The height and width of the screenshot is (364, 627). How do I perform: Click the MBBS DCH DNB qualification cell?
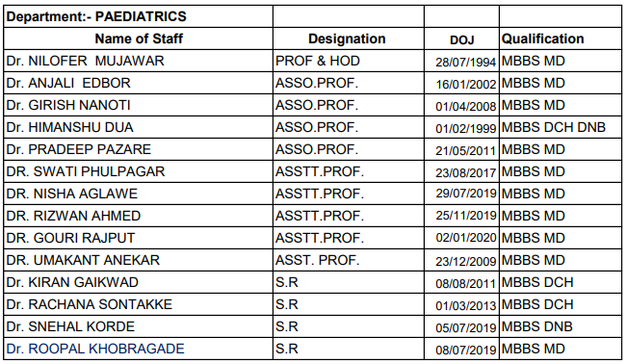[561, 127]
